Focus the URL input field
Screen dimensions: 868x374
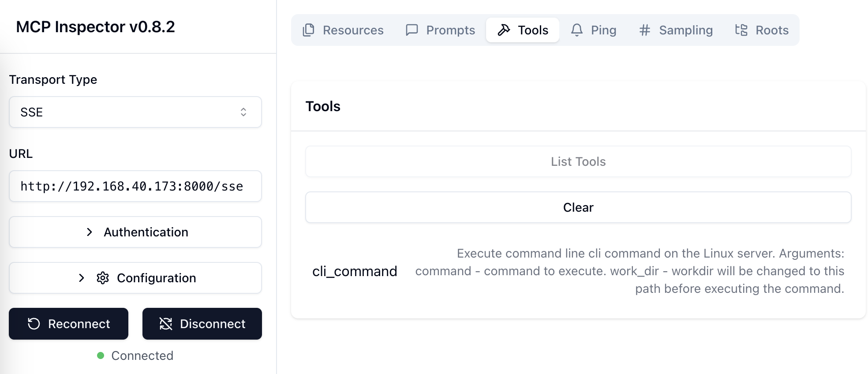click(135, 186)
